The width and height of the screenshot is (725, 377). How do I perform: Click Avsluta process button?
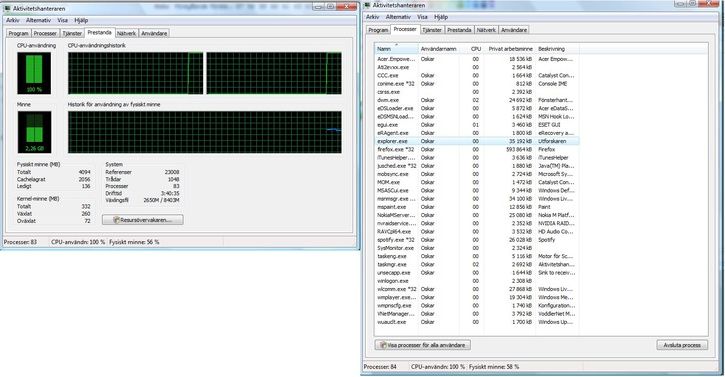point(682,345)
